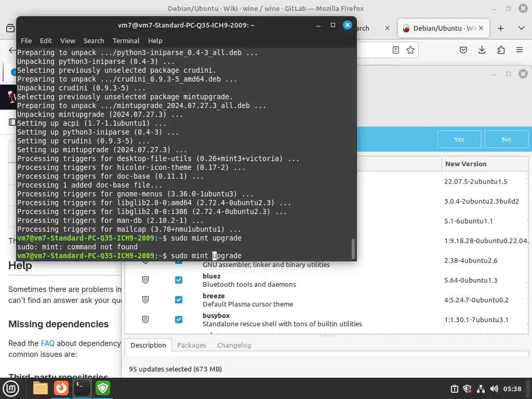Click the Missing dependencies heading
This screenshot has height=399, width=532.
click(58, 324)
